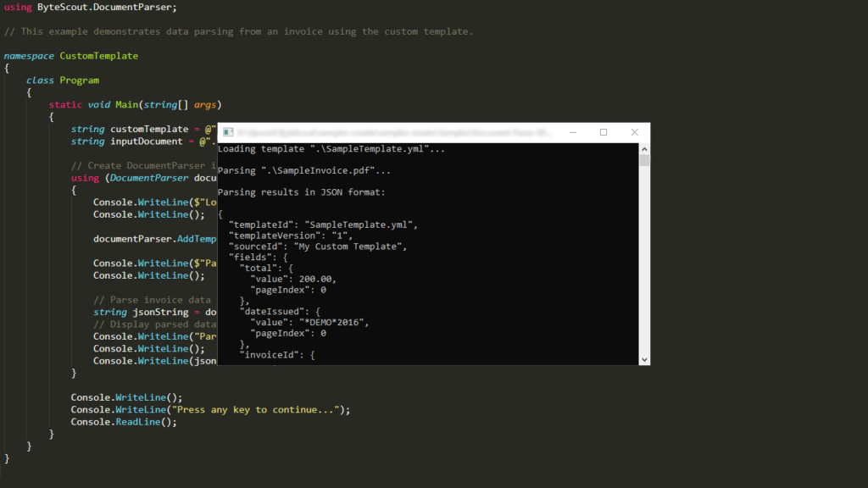The width and height of the screenshot is (868, 488).
Task: Click the scrollbar up arrow in the console
Action: coord(643,148)
